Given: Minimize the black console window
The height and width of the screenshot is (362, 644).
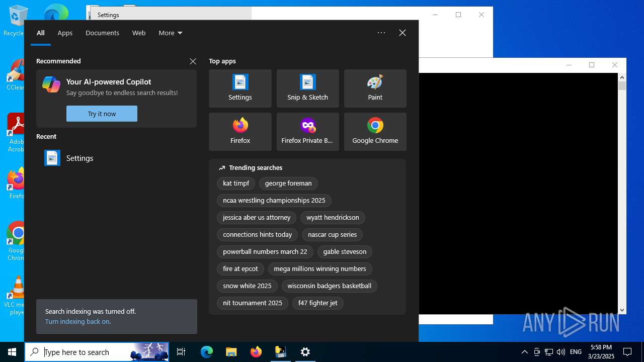Looking at the screenshot, I should point(569,65).
